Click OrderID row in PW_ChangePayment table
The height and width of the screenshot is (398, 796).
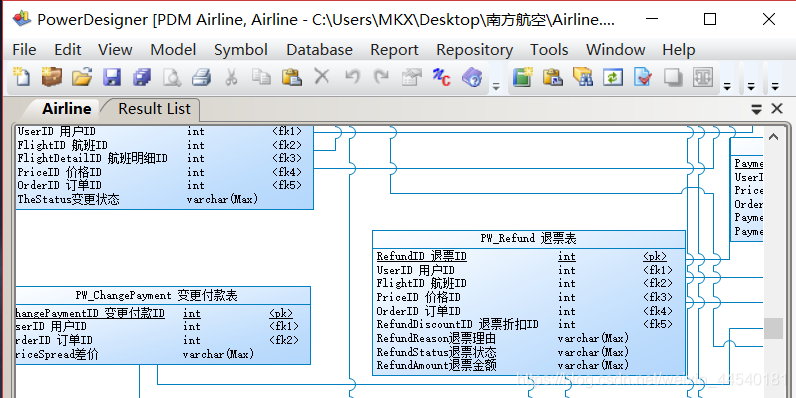162,340
